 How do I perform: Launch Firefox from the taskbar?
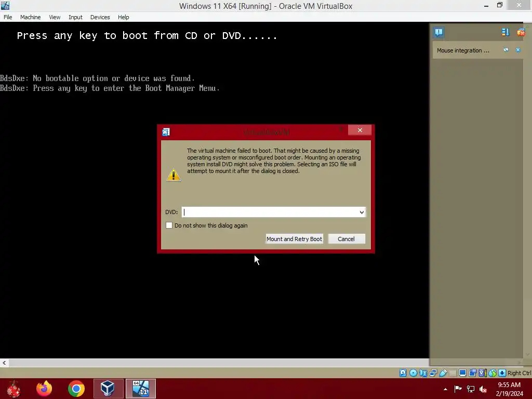pyautogui.click(x=44, y=389)
